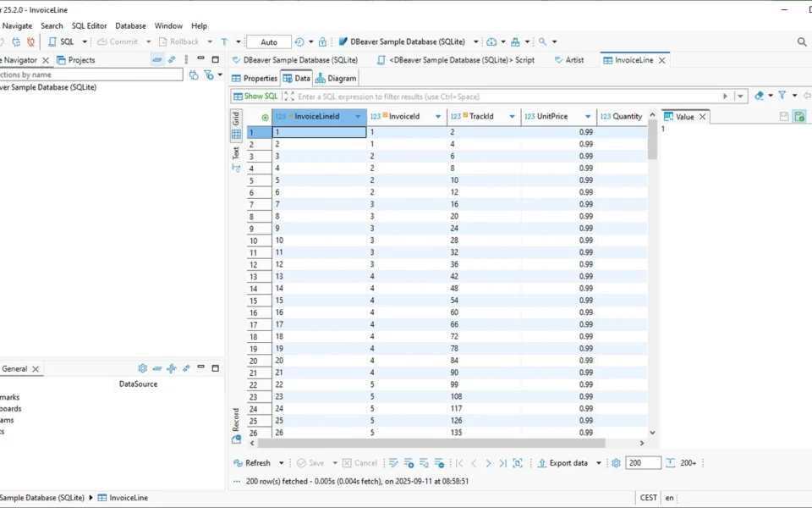The image size is (812, 508).
Task: Focus the SQL filter expression field
Action: point(507,97)
